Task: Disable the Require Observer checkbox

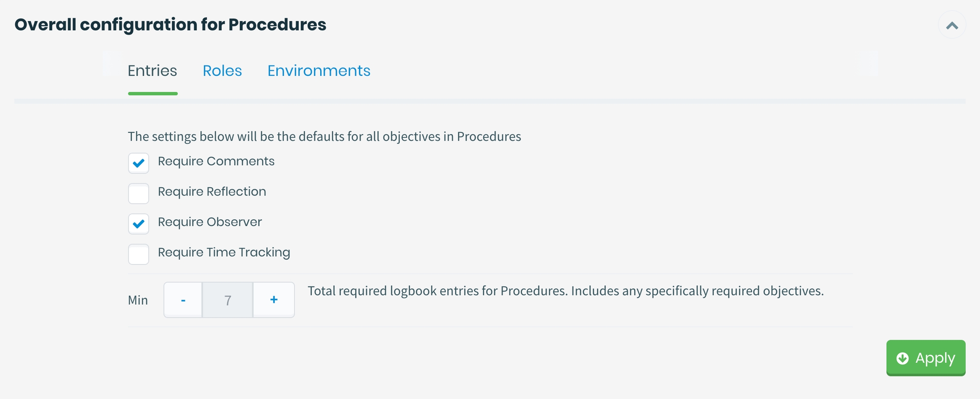Action: [x=139, y=224]
